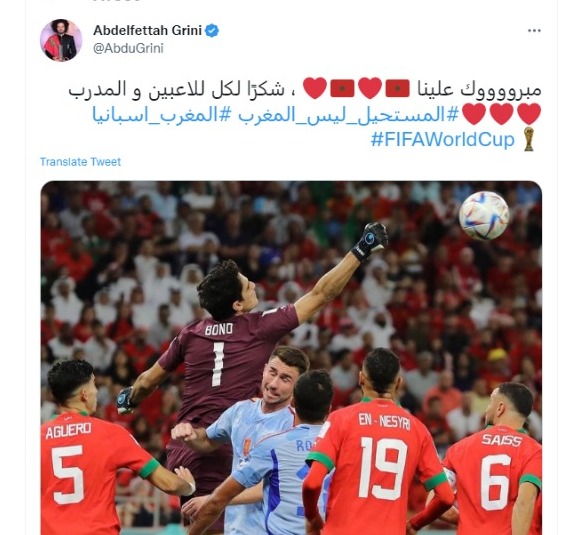
Task: Open Abdelfettah Grini's profile avatar
Action: pos(61,40)
